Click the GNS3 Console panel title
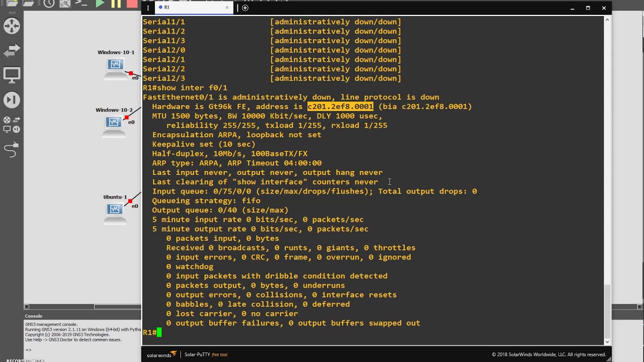 pos(34,316)
